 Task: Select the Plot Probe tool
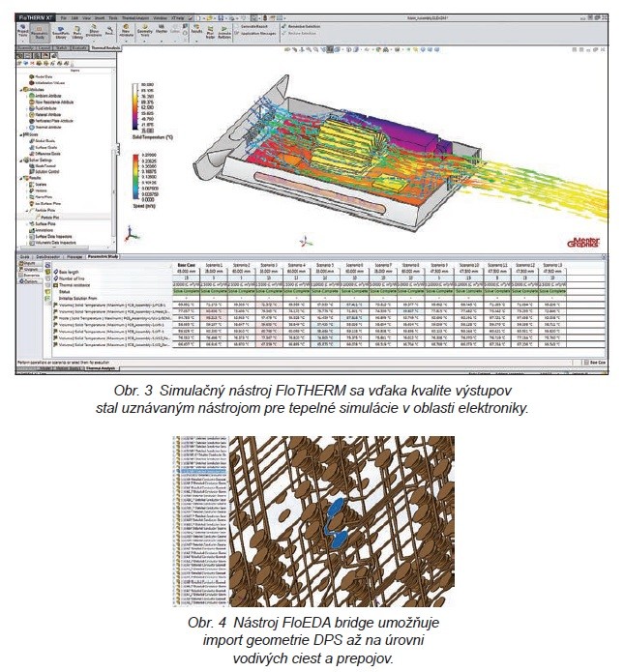[210, 32]
